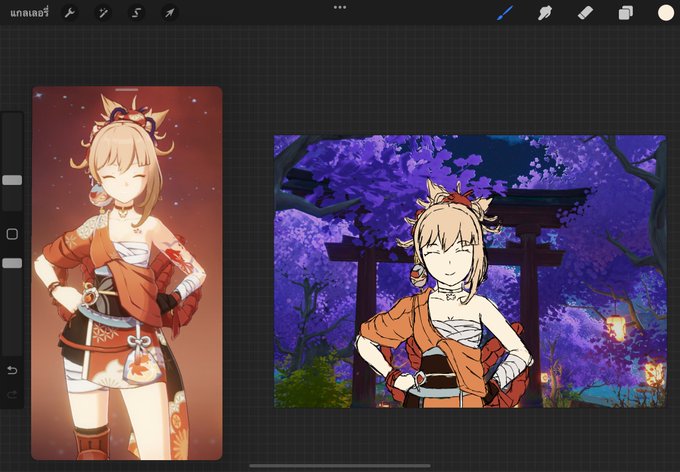Image resolution: width=680 pixels, height=472 pixels.
Task: Click the brush opacity slider handle
Action: point(12,263)
